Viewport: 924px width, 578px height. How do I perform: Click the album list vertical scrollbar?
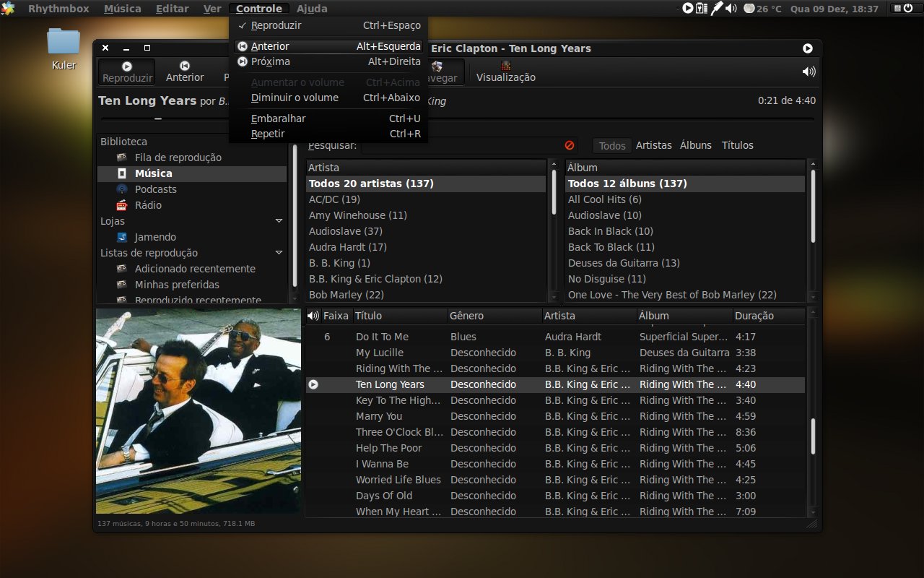coord(813,231)
